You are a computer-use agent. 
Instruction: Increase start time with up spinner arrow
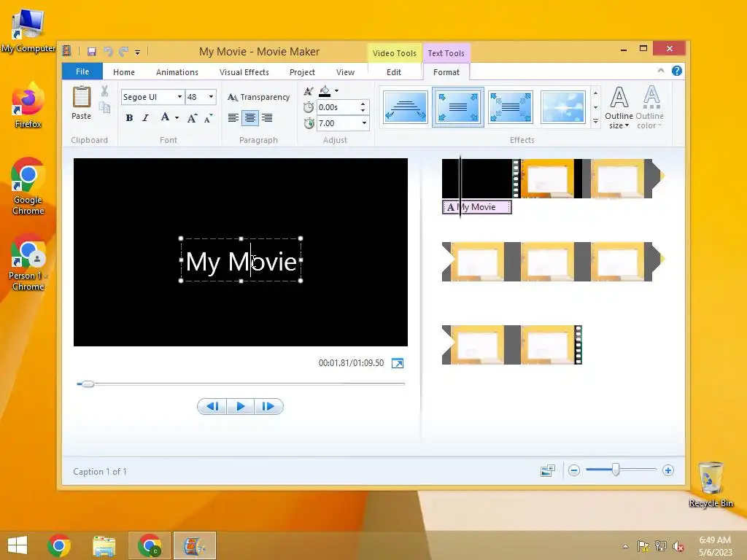[363, 104]
